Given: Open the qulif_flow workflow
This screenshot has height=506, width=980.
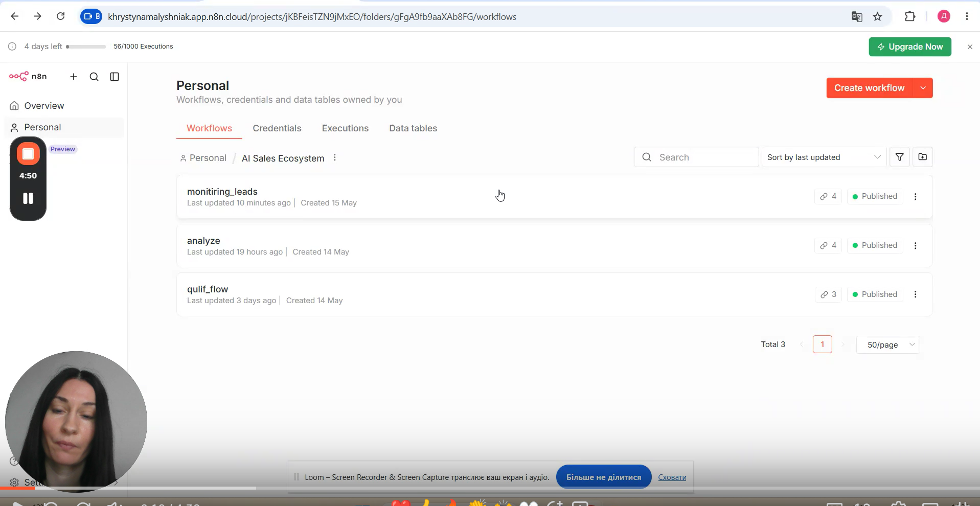Looking at the screenshot, I should click(554, 294).
